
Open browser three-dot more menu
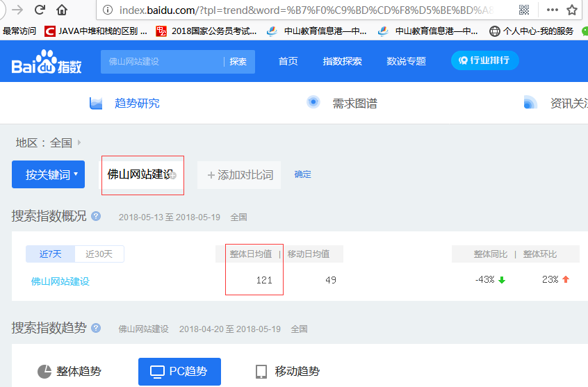coord(552,10)
